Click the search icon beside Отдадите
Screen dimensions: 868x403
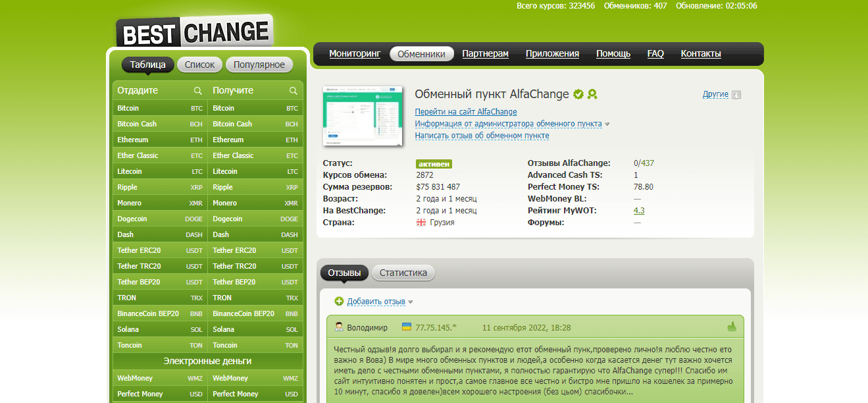point(197,91)
